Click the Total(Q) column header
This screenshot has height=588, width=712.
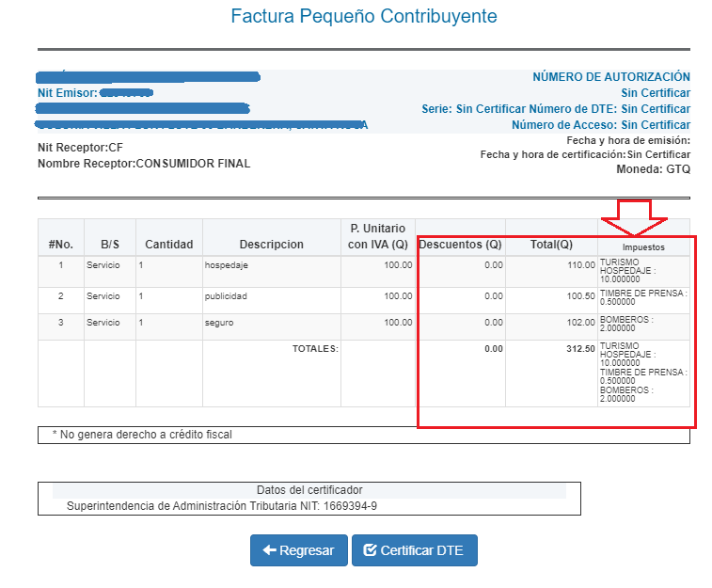pyautogui.click(x=551, y=244)
